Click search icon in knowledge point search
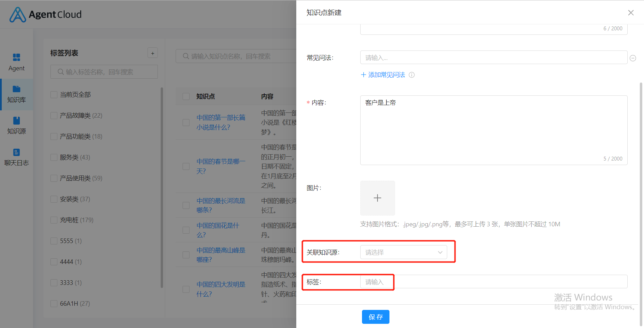Viewport: 644px width, 328px height. (x=186, y=56)
